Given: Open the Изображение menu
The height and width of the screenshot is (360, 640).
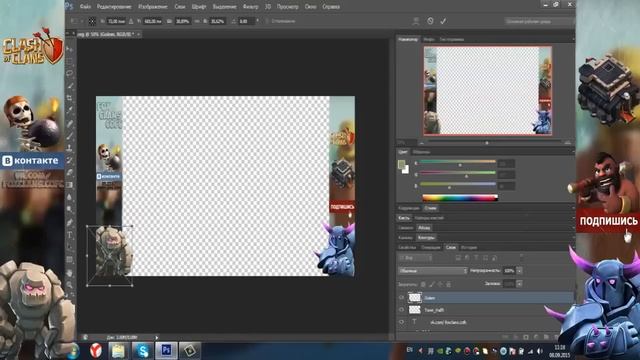Looking at the screenshot, I should point(153,7).
